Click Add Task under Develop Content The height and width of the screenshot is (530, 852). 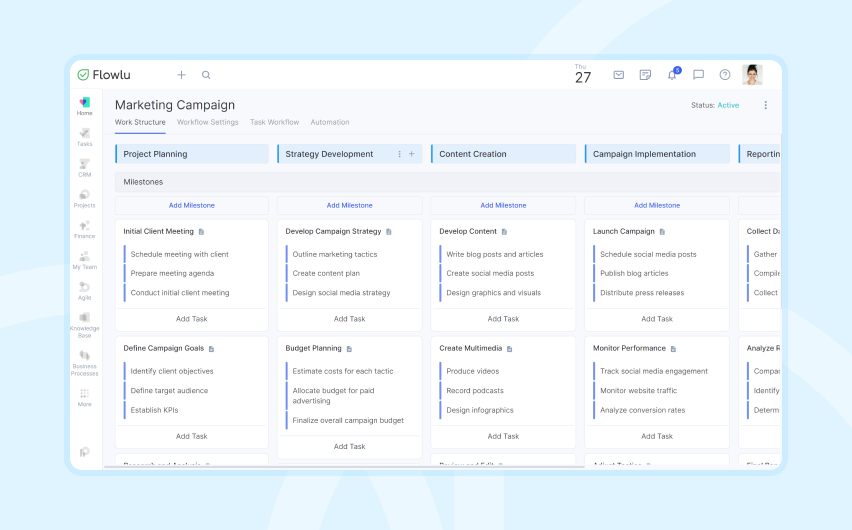[x=503, y=319]
